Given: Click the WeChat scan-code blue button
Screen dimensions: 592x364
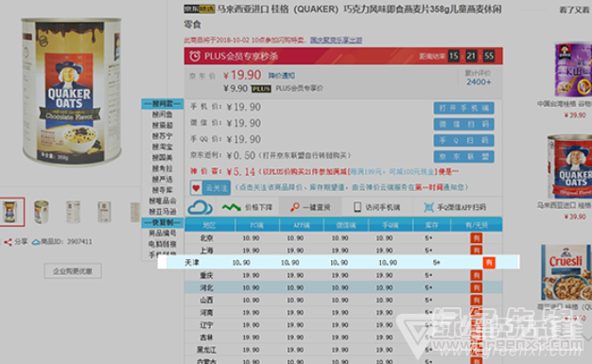Looking at the screenshot, I should pos(463,124).
